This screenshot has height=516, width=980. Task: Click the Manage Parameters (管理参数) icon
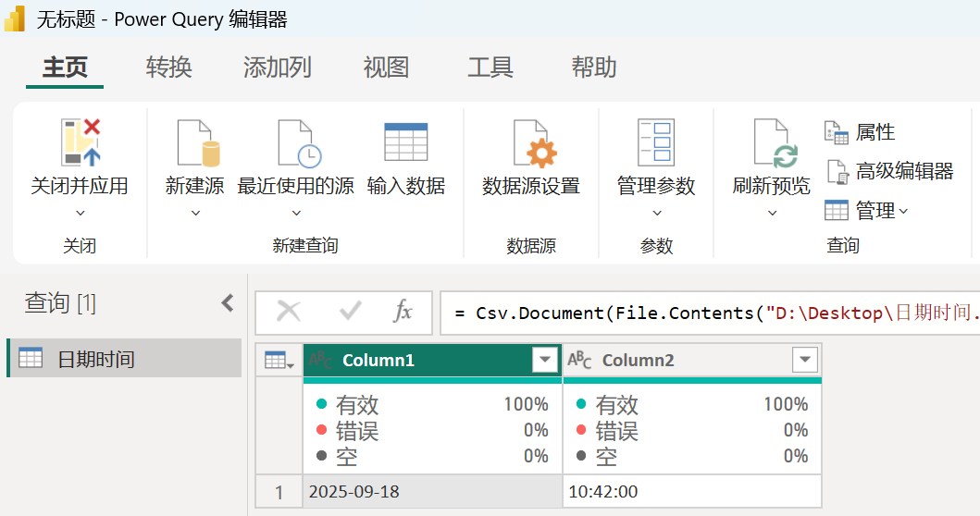click(x=655, y=142)
